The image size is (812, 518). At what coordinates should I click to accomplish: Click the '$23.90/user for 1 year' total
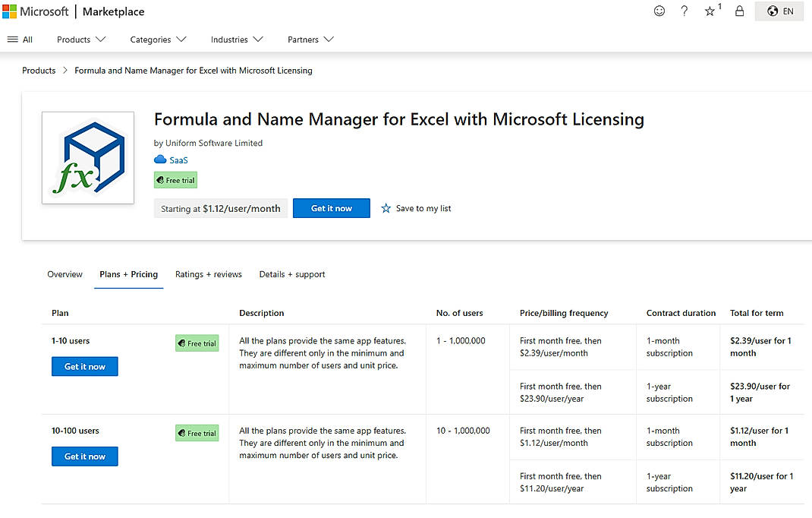pos(760,393)
